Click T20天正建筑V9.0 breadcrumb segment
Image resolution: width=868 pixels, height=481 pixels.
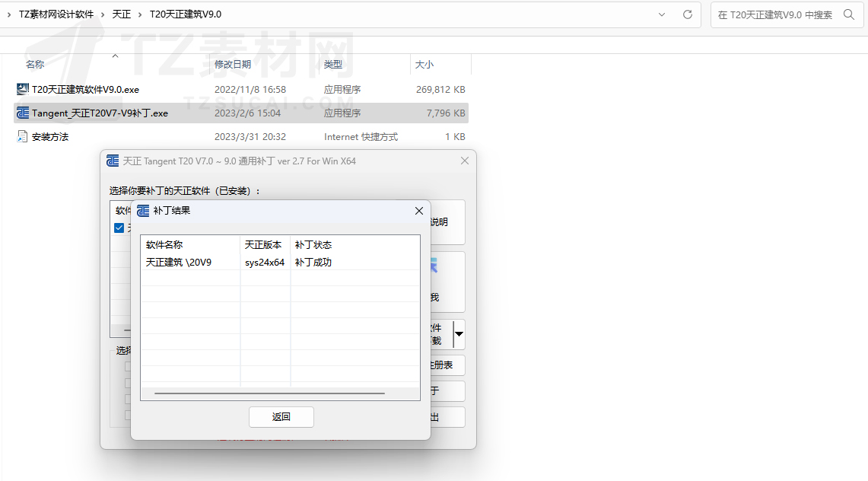click(186, 14)
